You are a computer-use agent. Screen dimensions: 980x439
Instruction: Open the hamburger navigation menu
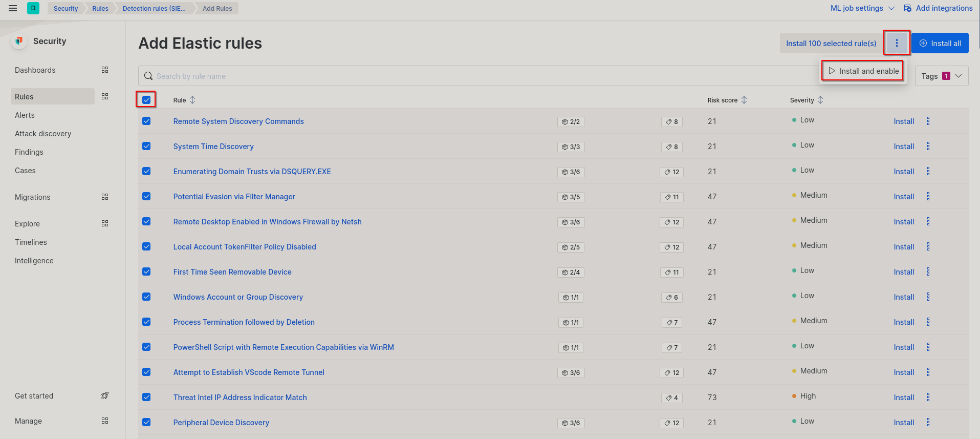(13, 8)
